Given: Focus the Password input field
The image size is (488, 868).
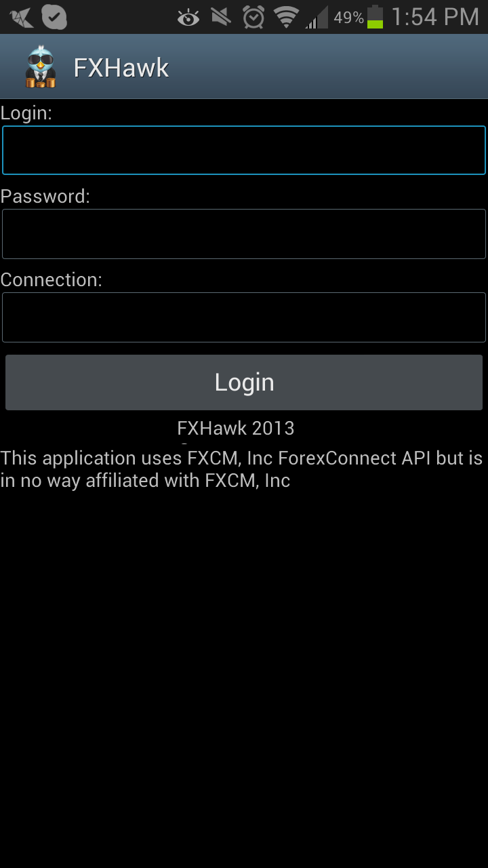Looking at the screenshot, I should [244, 234].
